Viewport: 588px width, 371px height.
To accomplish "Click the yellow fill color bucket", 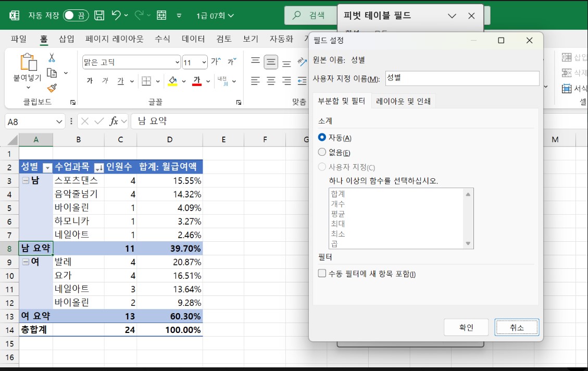I will tap(172, 81).
